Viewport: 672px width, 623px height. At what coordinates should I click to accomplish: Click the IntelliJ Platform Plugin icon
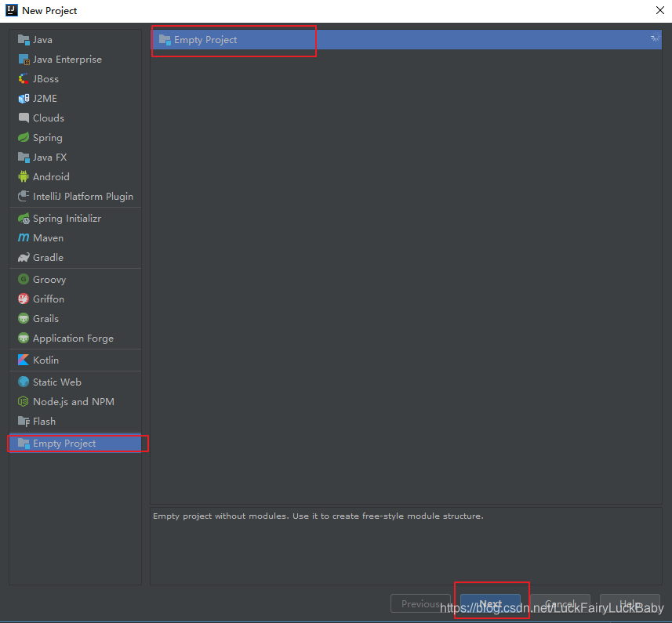click(24, 196)
